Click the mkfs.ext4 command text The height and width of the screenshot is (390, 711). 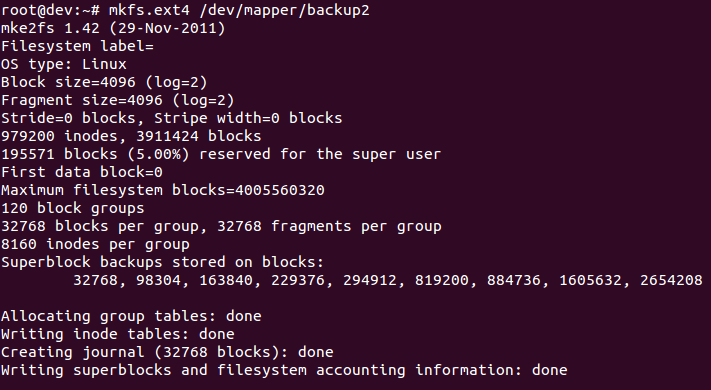[149, 10]
